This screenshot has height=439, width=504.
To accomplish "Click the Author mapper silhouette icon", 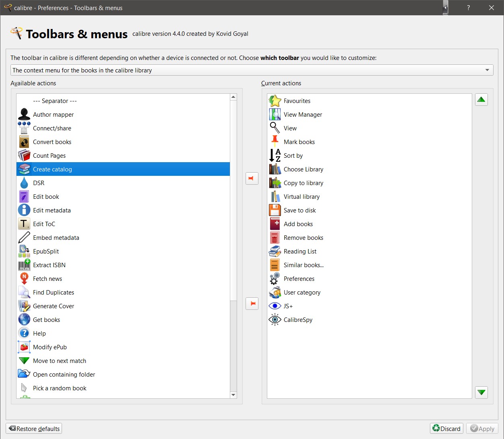I will 24,114.
